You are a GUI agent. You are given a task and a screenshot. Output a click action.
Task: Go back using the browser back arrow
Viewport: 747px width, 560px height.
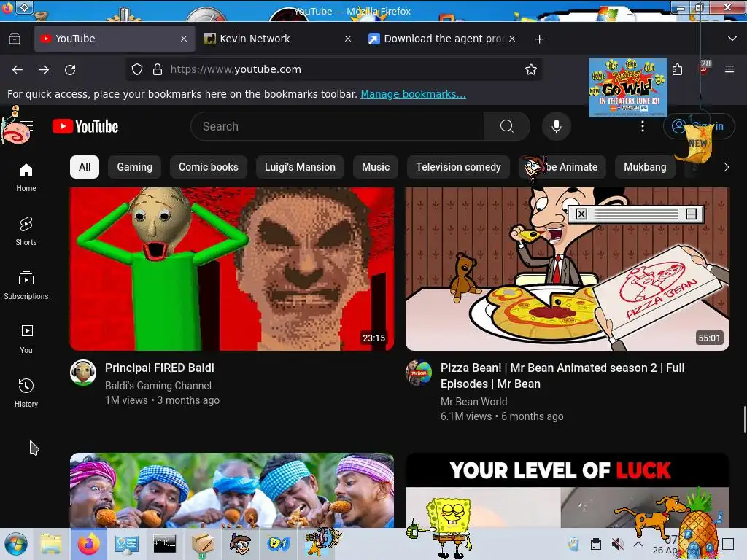coord(18,69)
